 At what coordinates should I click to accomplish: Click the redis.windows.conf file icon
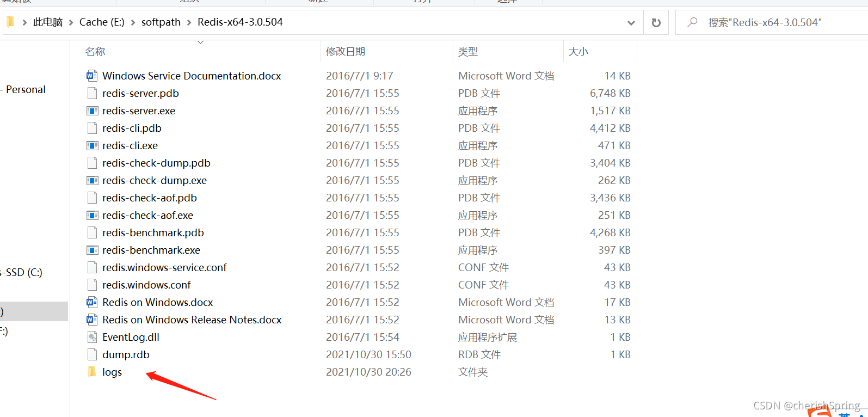click(93, 285)
